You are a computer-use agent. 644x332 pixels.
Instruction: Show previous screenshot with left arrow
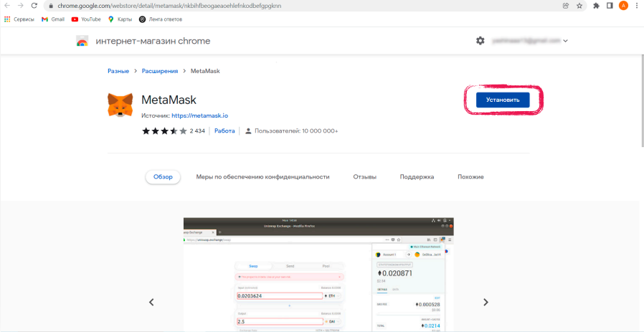pyautogui.click(x=151, y=302)
